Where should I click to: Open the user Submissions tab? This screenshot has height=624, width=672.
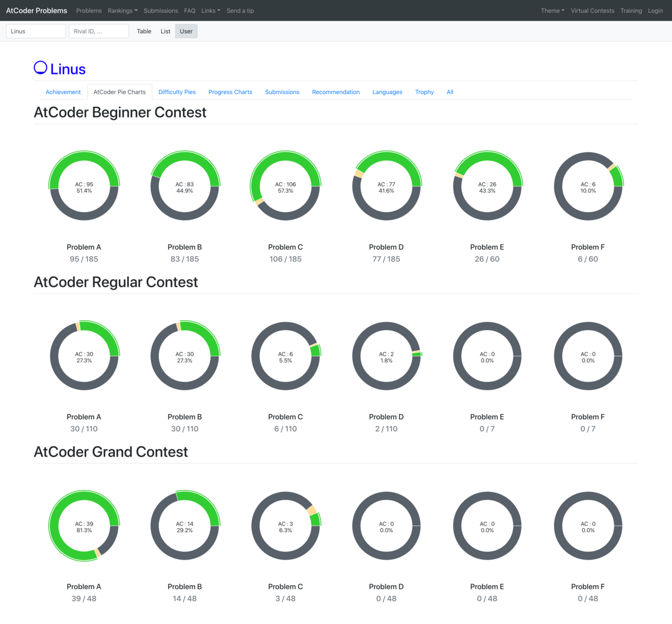(282, 92)
